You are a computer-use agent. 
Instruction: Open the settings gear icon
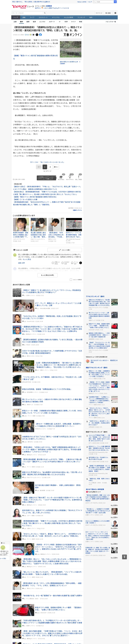click(x=115, y=13)
